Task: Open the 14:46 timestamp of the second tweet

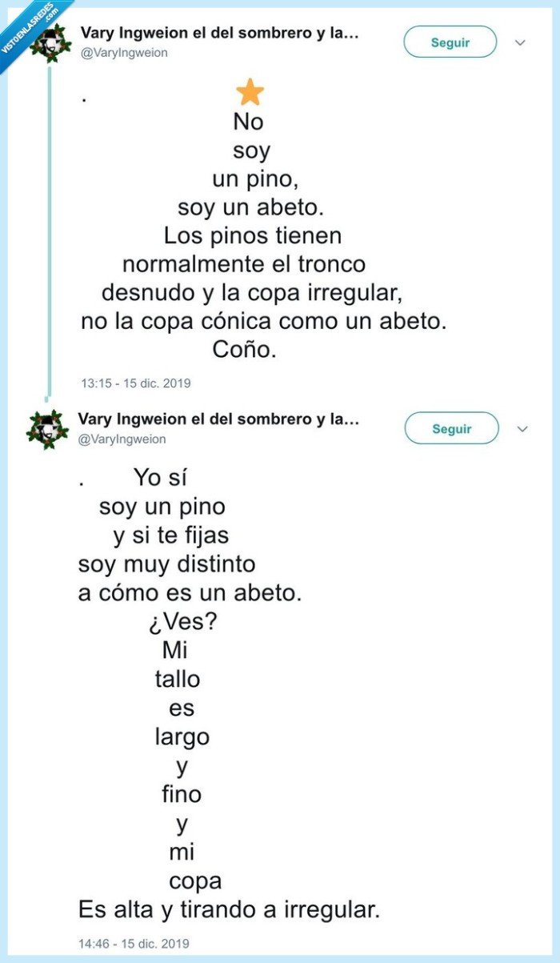Action: click(x=136, y=943)
